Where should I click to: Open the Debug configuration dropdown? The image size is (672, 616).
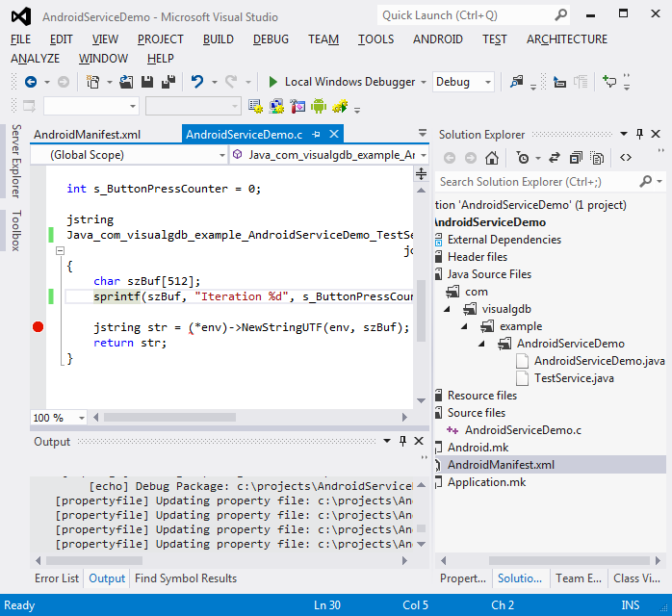[x=489, y=83]
